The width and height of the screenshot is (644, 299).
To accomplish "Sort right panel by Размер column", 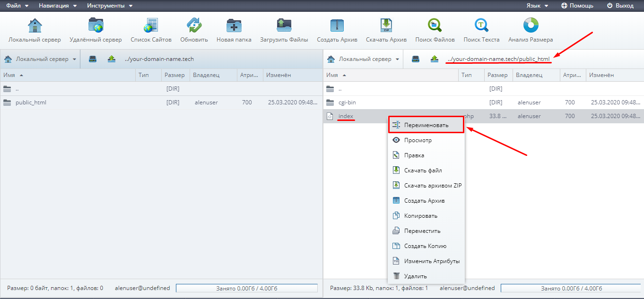I will 498,75.
